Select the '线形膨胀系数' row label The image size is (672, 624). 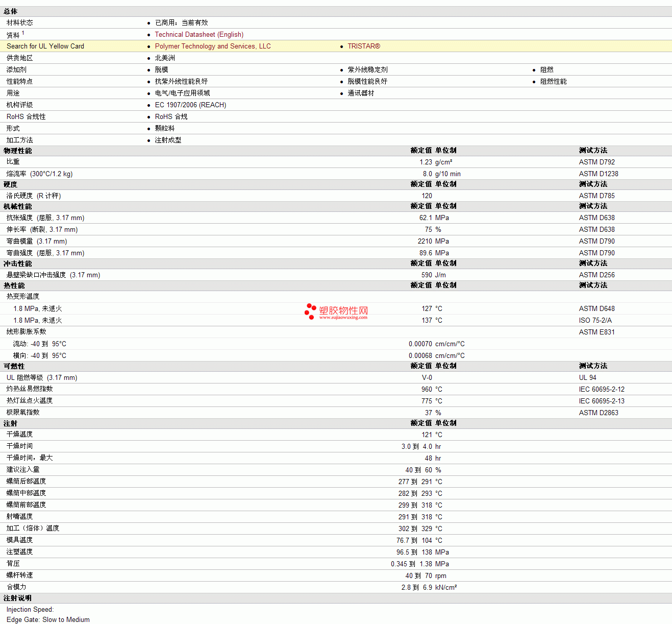tap(26, 331)
